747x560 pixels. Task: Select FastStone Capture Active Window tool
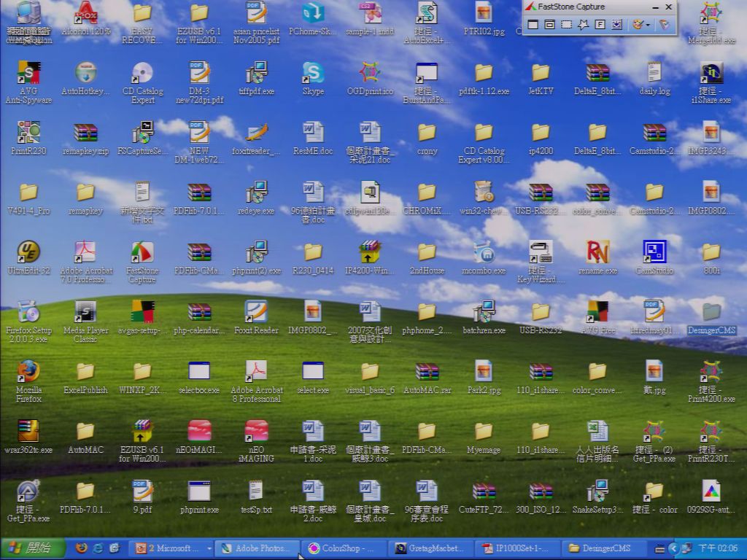[533, 24]
